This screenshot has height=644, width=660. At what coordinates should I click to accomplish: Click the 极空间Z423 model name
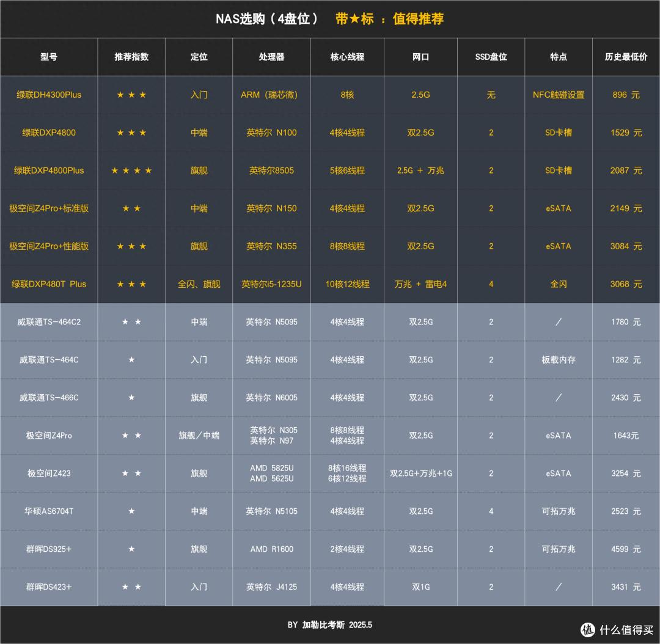[49, 474]
